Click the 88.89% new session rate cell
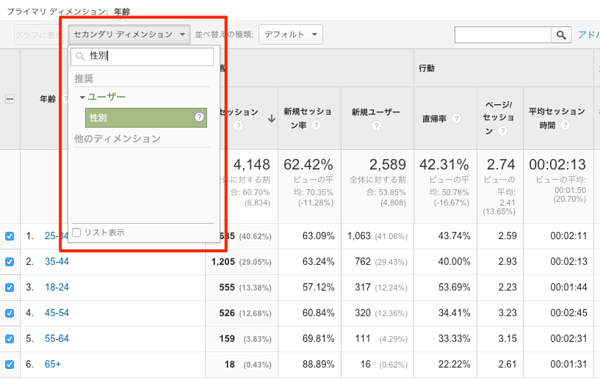 318,364
